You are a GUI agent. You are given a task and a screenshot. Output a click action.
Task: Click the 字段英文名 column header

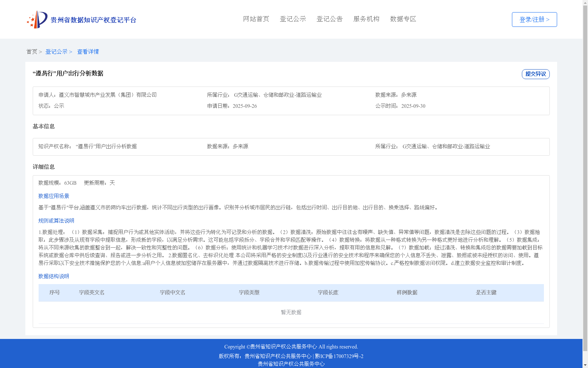(92, 293)
